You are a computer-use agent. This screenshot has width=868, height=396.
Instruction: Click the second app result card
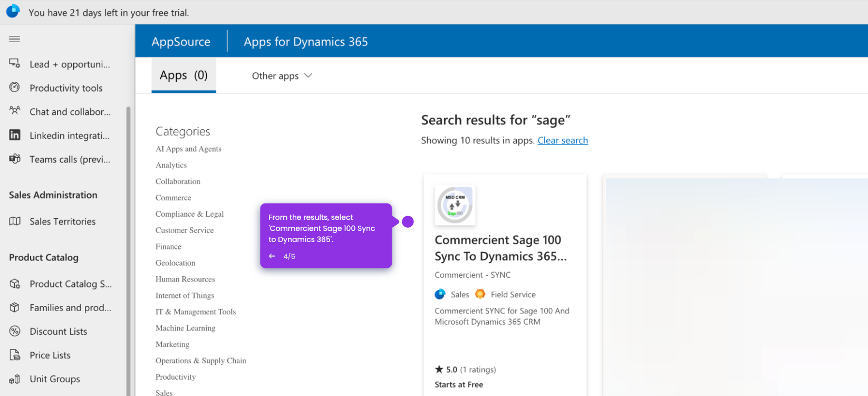pyautogui.click(x=684, y=285)
